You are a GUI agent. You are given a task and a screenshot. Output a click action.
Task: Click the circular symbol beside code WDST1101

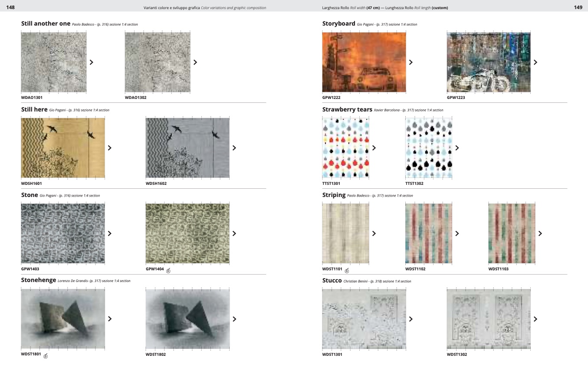coord(347,271)
